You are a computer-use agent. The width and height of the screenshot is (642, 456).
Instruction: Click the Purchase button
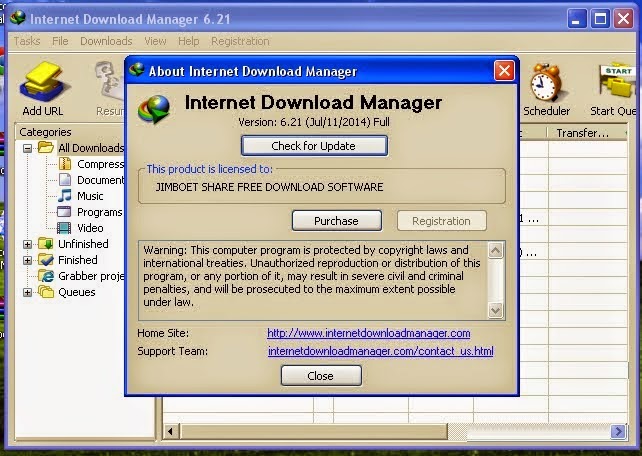click(337, 221)
